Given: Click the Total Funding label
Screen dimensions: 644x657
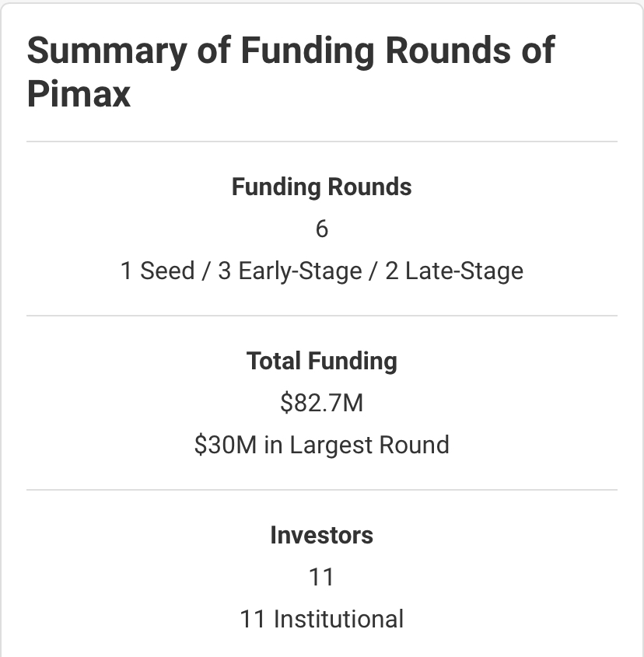Looking at the screenshot, I should 321,362.
